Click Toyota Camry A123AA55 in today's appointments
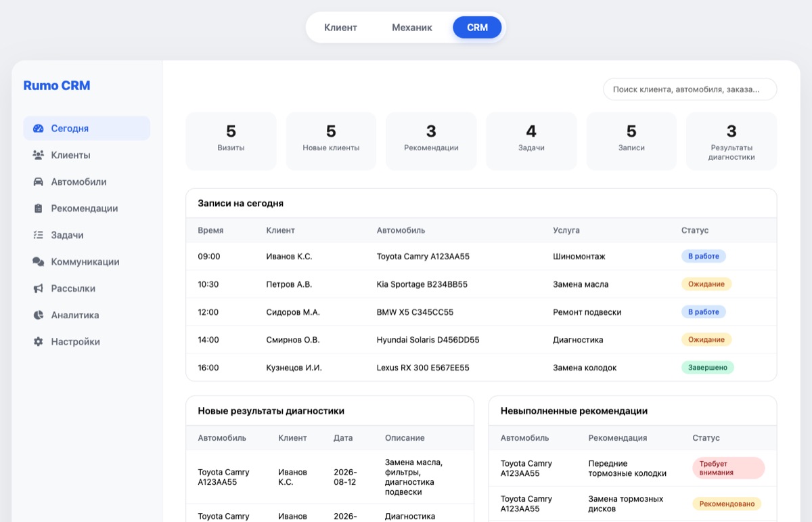 (x=423, y=257)
